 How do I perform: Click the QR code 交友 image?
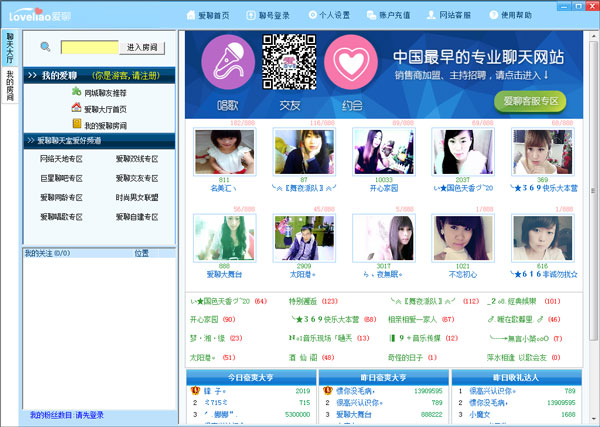[289, 62]
